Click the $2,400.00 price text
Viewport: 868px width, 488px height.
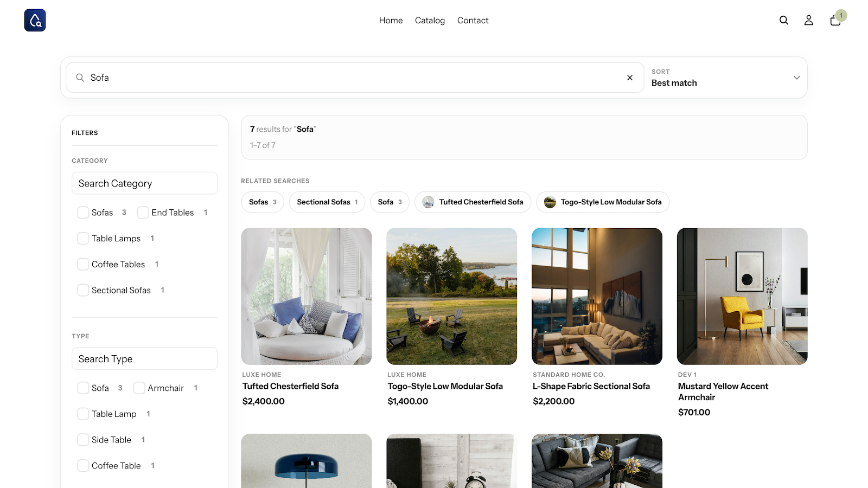click(x=264, y=401)
